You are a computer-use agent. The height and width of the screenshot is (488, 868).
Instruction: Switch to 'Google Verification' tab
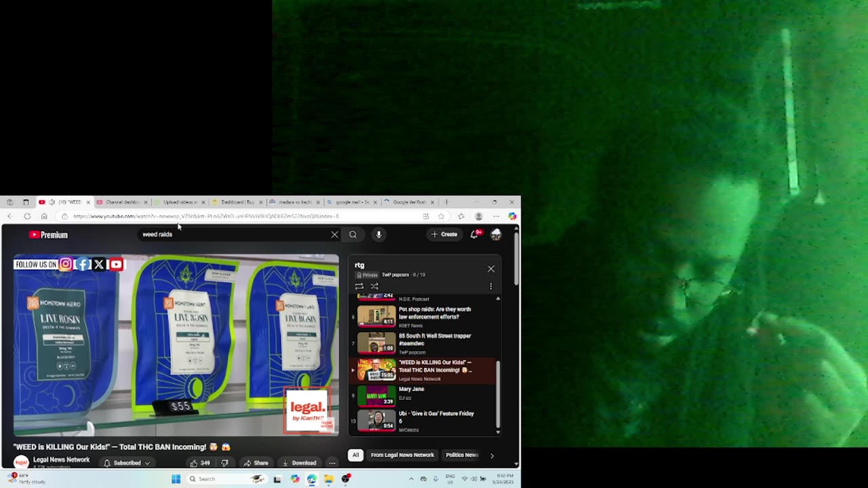pyautogui.click(x=410, y=202)
